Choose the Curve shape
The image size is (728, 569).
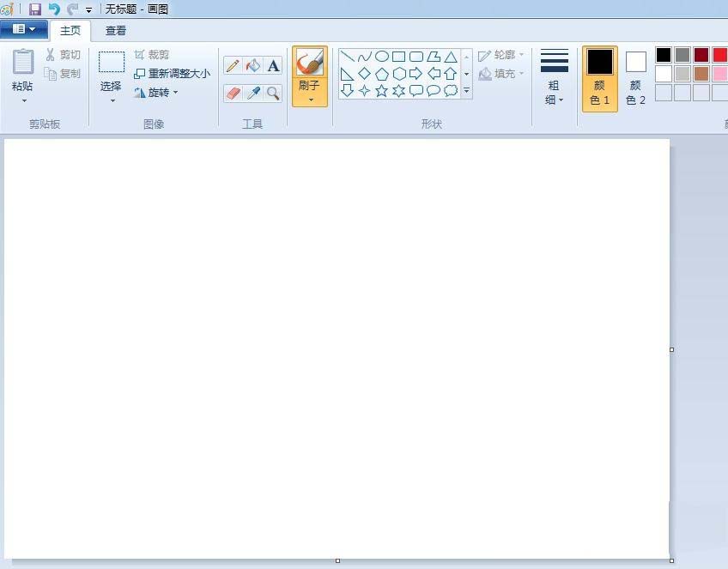point(365,57)
